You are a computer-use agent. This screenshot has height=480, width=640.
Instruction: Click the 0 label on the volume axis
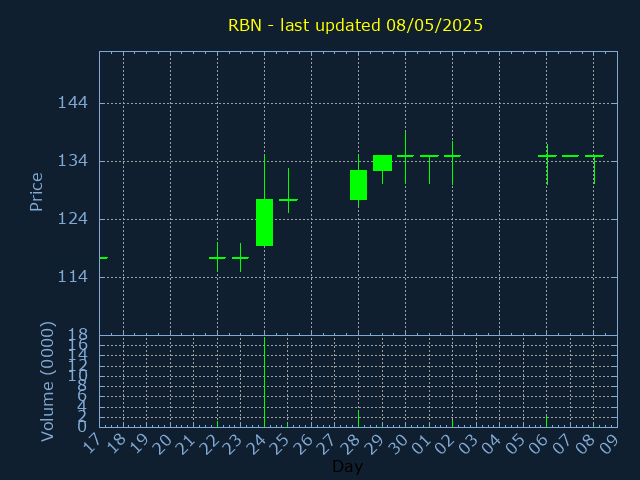(x=83, y=427)
